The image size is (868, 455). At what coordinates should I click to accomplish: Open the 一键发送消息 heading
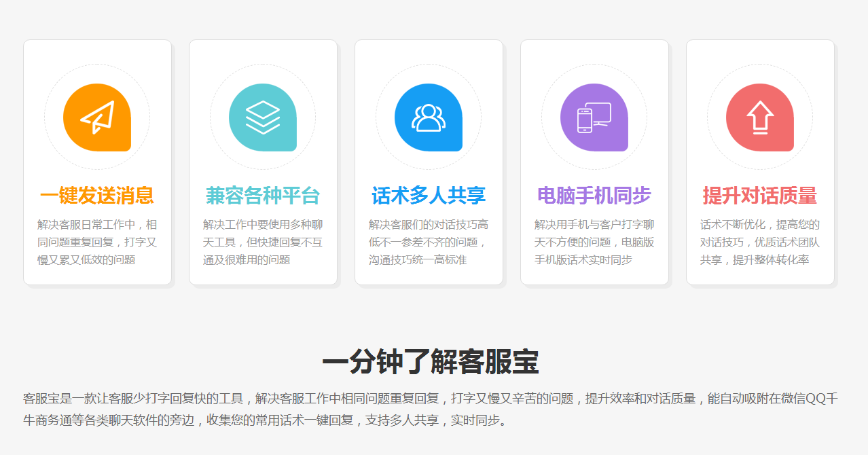pyautogui.click(x=97, y=196)
